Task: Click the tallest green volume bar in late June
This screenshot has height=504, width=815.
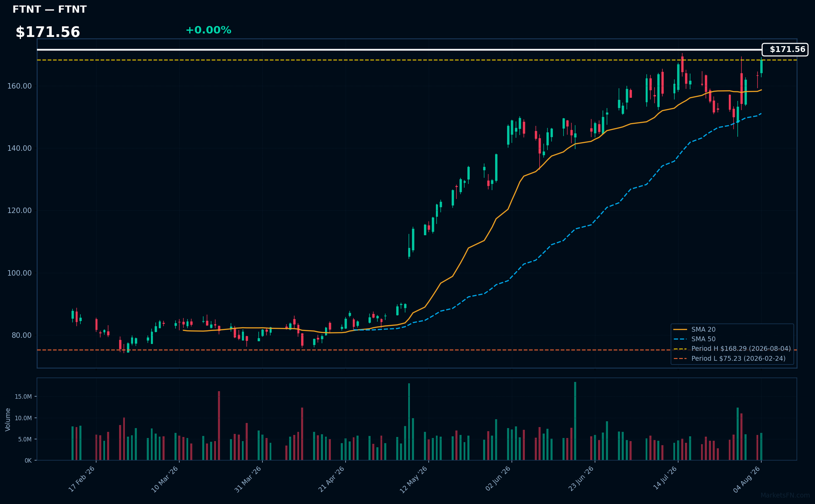Action: pos(575,421)
